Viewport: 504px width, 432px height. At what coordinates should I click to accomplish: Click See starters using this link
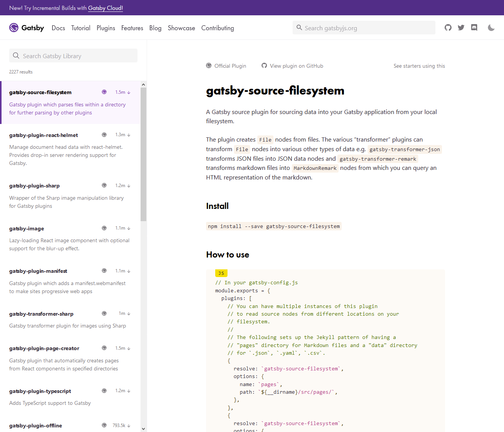(419, 66)
